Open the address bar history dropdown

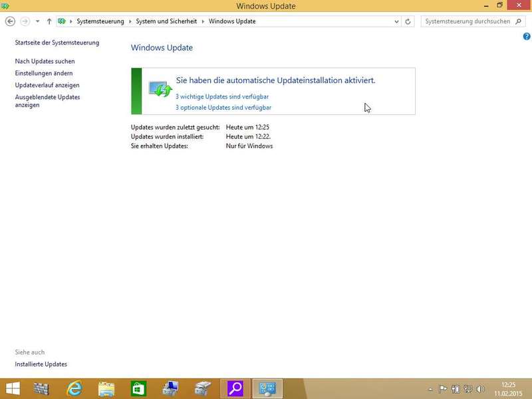pos(396,21)
